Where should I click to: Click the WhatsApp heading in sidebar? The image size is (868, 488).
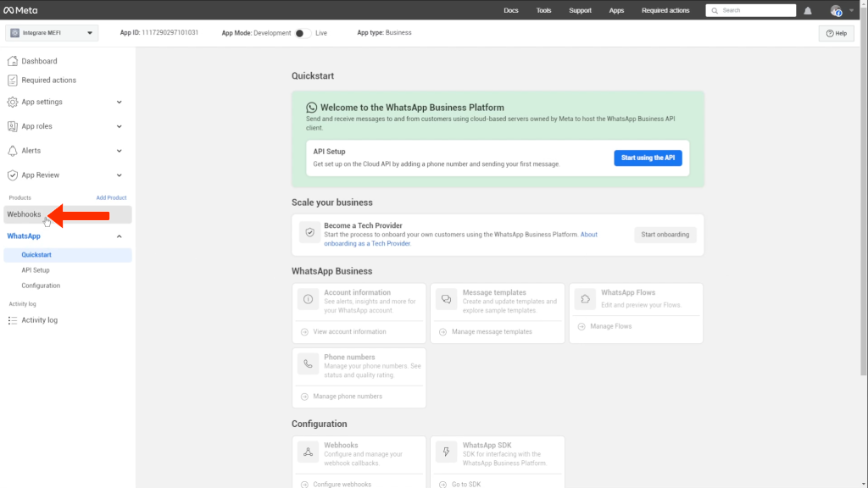(24, 236)
